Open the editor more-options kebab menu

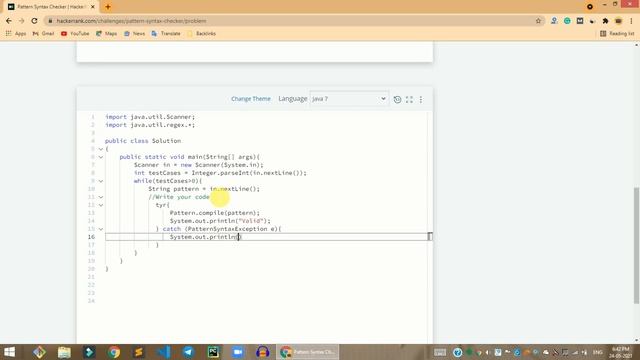(x=421, y=99)
